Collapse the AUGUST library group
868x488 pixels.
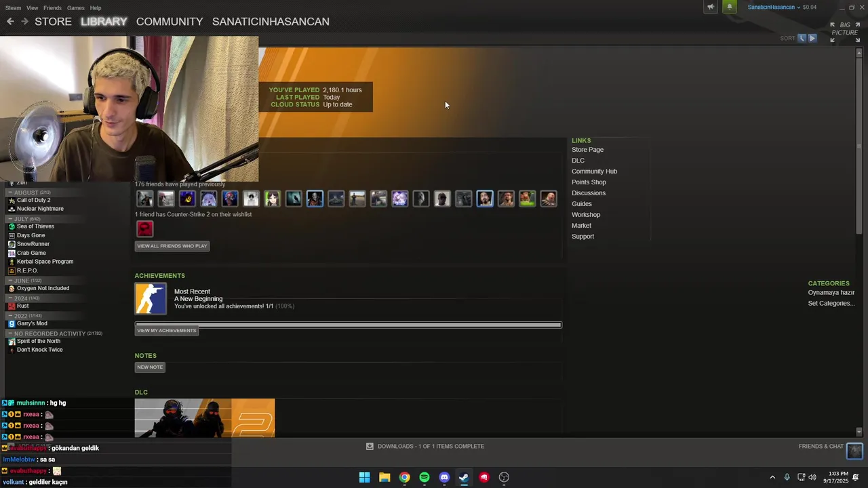coord(10,192)
